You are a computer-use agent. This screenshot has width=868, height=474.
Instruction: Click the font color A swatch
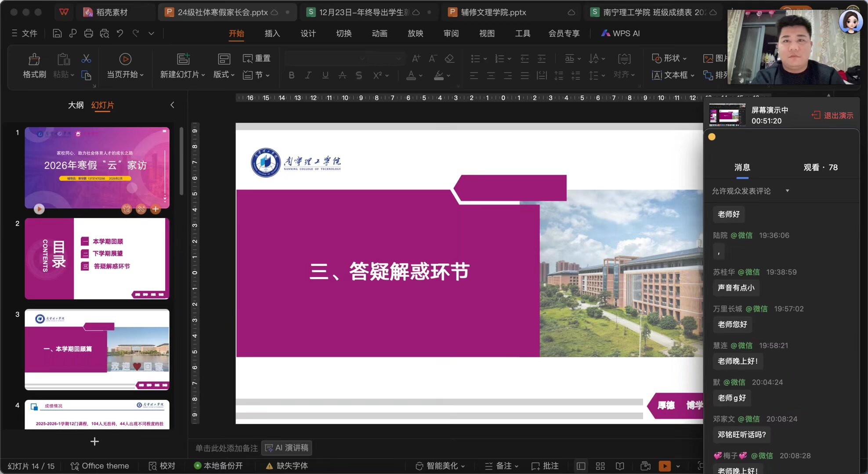pos(411,75)
